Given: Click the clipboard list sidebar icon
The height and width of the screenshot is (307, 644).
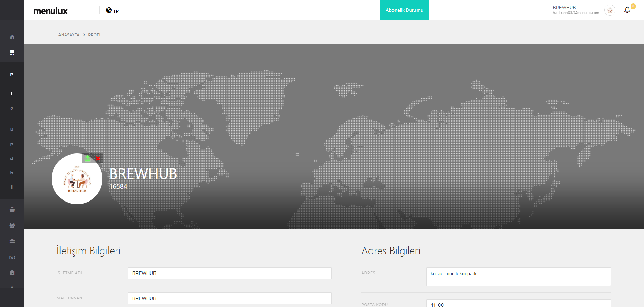Looking at the screenshot, I should coord(12,273).
